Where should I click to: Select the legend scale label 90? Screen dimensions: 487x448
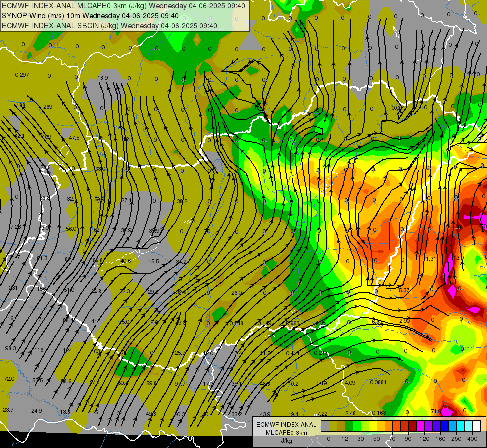click(x=408, y=439)
